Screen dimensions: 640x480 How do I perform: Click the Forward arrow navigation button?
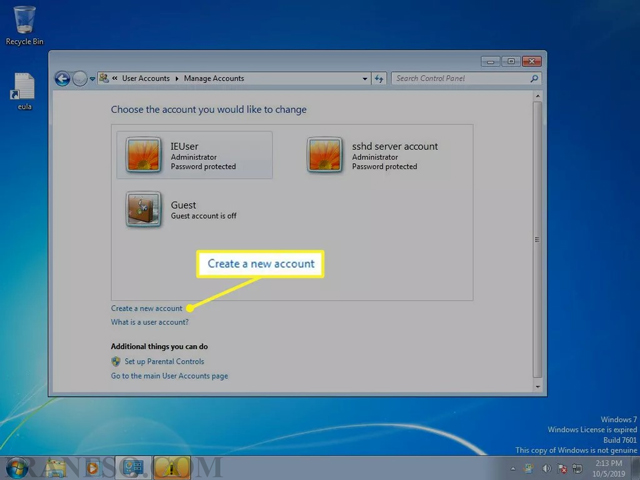80,78
